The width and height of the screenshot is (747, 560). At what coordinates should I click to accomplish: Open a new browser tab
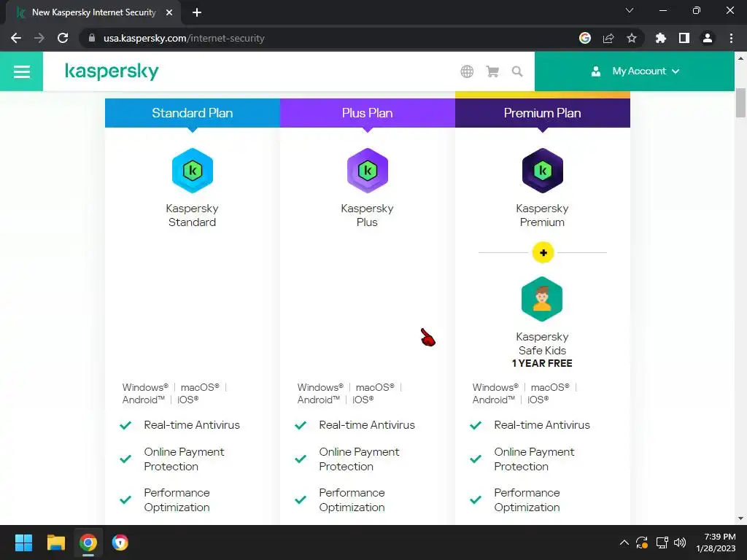(x=197, y=12)
